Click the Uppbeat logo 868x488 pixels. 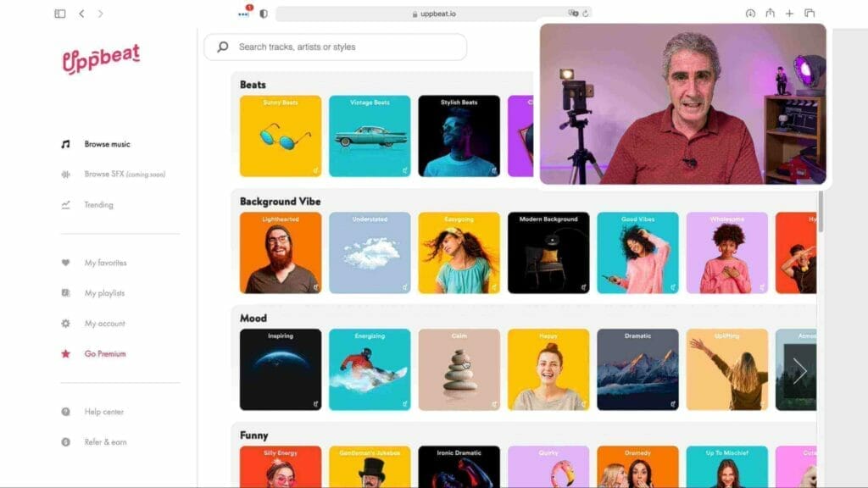point(101,59)
